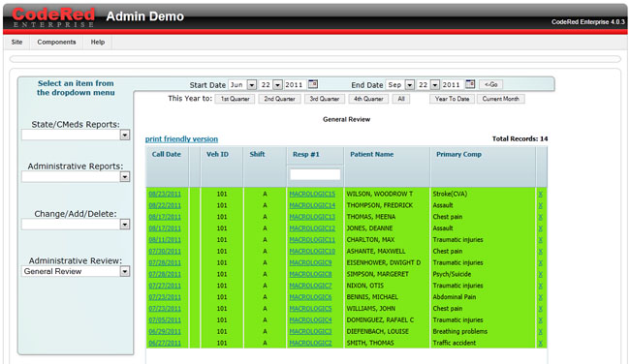Open responder link MACROLOGIC2
This screenshot has height=364, width=630.
pyautogui.click(x=310, y=343)
